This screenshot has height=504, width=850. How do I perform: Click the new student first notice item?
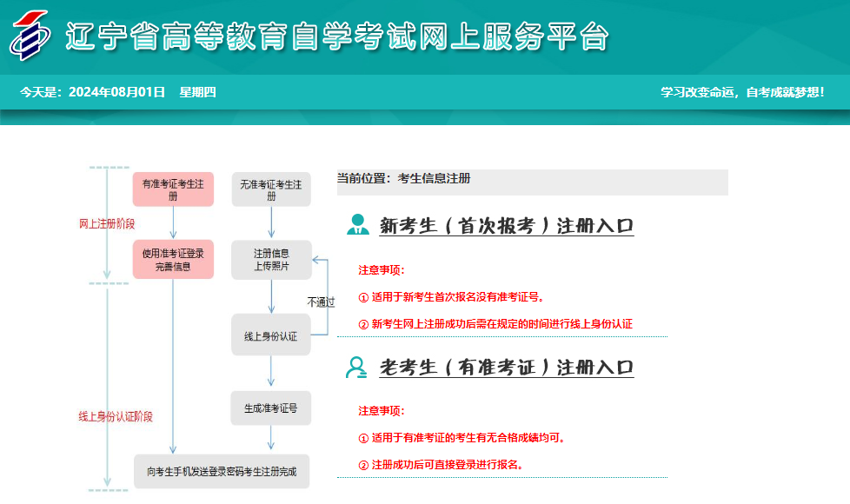(451, 297)
